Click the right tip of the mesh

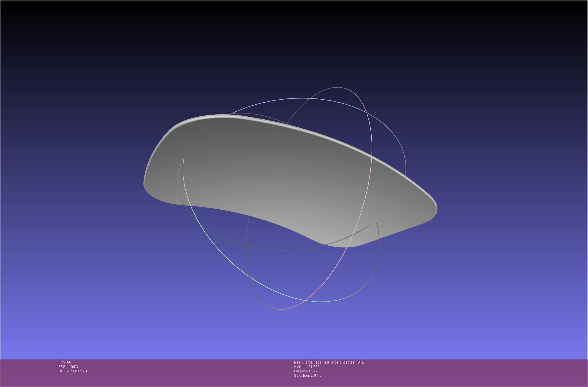coord(435,208)
